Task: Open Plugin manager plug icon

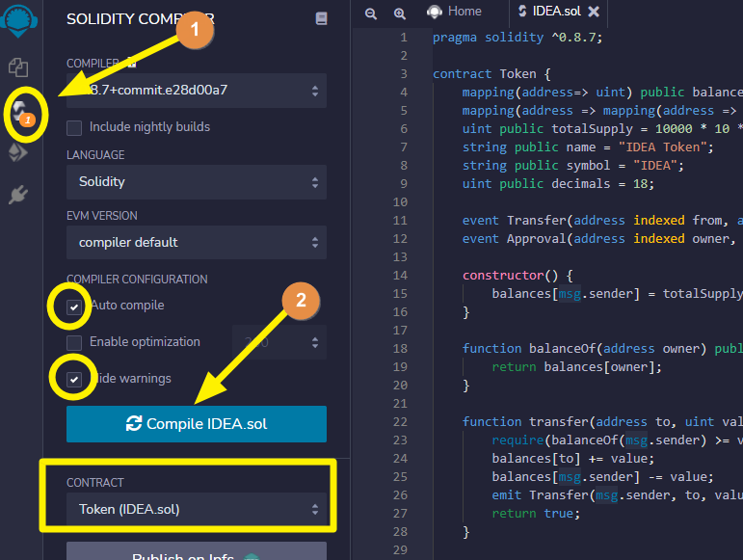Action: point(18,195)
